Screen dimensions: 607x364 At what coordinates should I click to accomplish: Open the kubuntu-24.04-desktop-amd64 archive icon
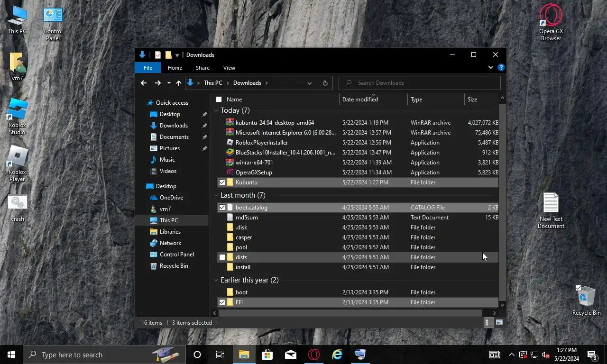(230, 123)
